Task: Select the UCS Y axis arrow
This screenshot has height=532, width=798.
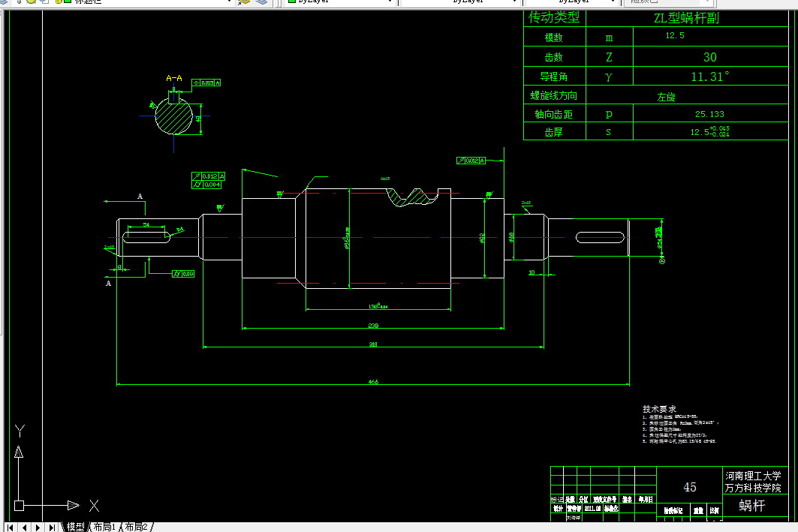Action: (x=19, y=452)
